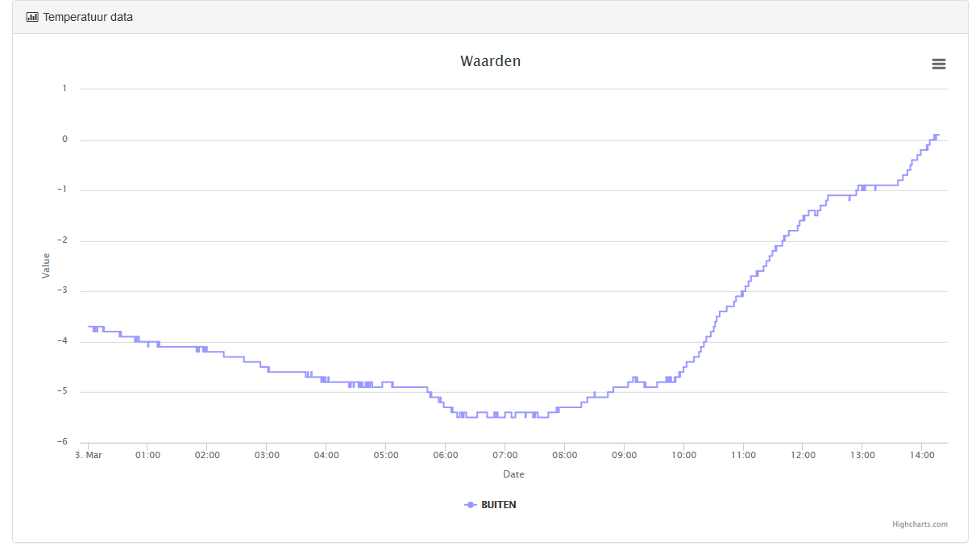Click the 3. Mar x-axis label

89,455
